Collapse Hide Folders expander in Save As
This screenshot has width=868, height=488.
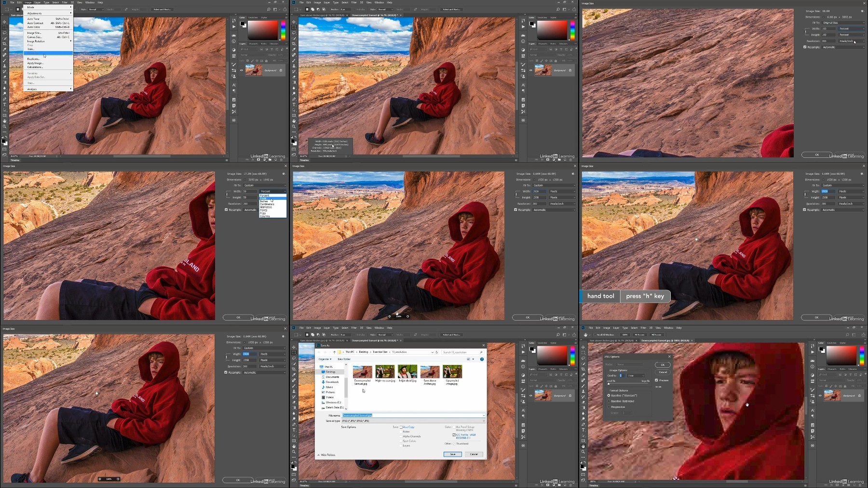[326, 455]
